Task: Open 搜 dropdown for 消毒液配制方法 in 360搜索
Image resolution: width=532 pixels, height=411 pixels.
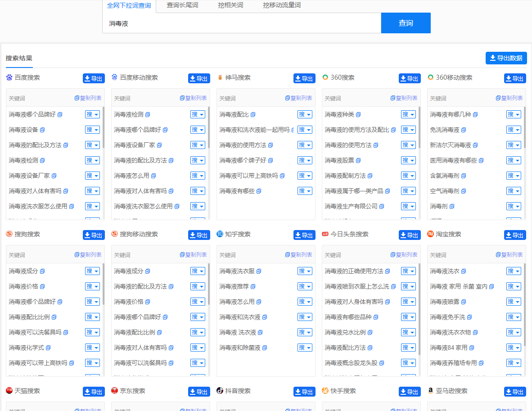Action: pos(408,176)
